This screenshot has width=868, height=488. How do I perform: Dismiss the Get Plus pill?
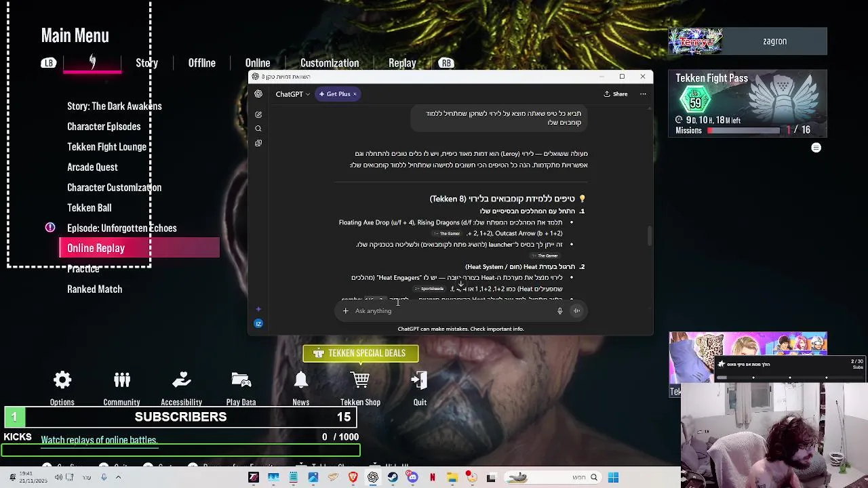coord(355,94)
